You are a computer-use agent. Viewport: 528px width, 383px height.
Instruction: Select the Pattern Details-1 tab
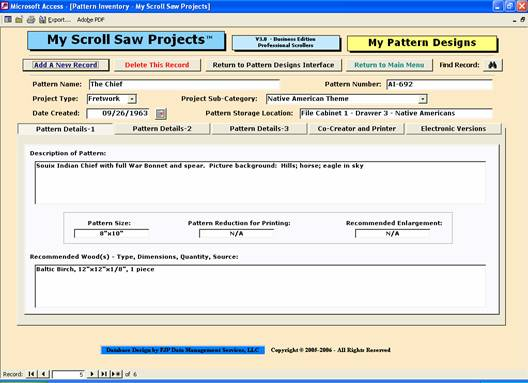65,129
